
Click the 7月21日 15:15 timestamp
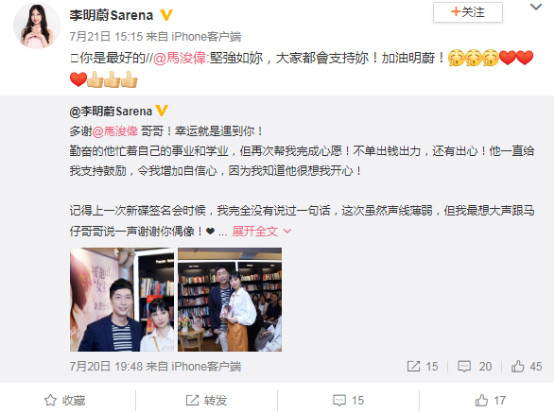(106, 36)
